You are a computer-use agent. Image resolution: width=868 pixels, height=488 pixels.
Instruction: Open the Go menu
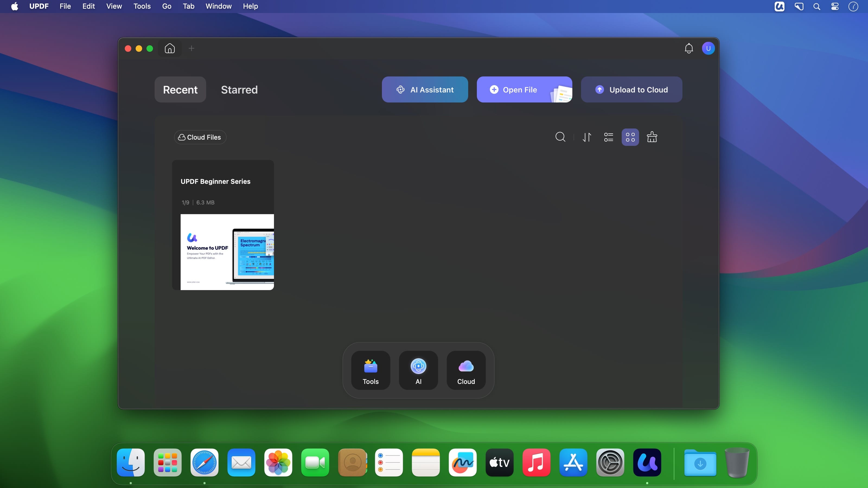tap(167, 7)
